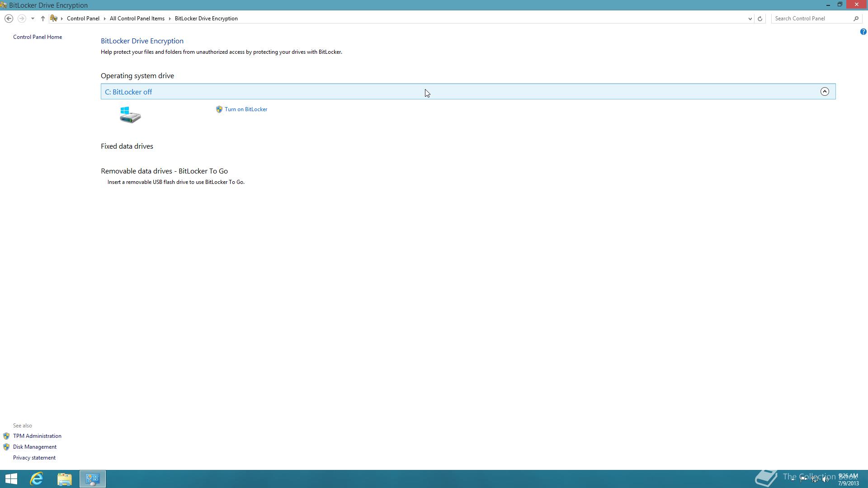Click the C: BitLocker off drive header

click(x=468, y=92)
